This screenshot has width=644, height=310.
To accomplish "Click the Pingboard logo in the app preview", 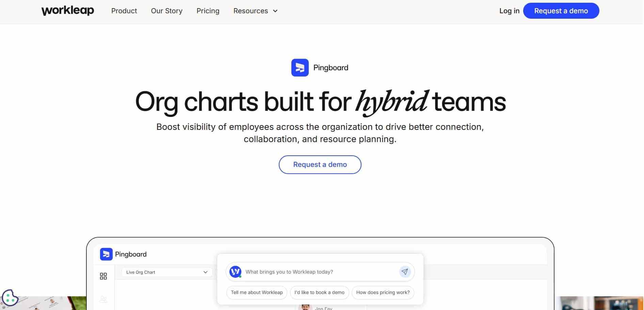I will (123, 254).
